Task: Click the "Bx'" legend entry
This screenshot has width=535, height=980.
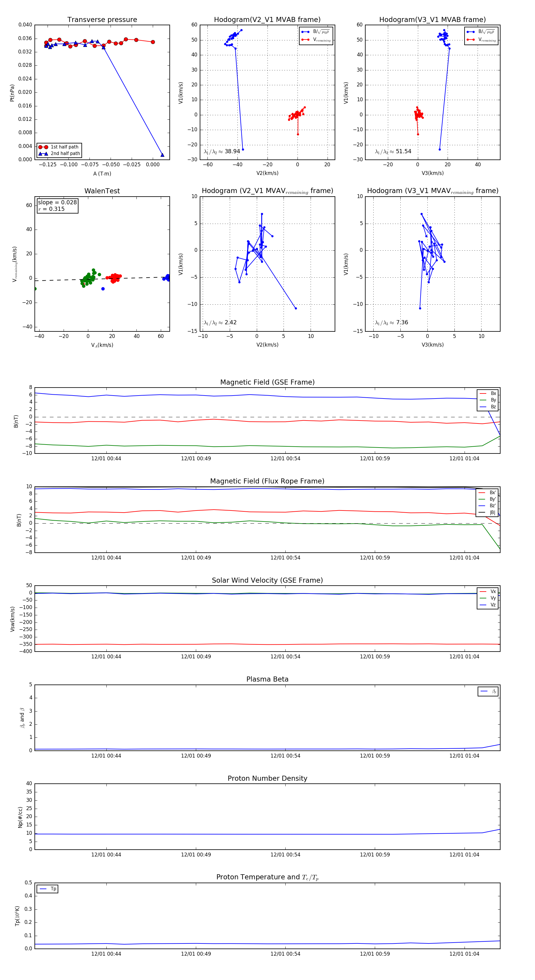Action: 487,493
